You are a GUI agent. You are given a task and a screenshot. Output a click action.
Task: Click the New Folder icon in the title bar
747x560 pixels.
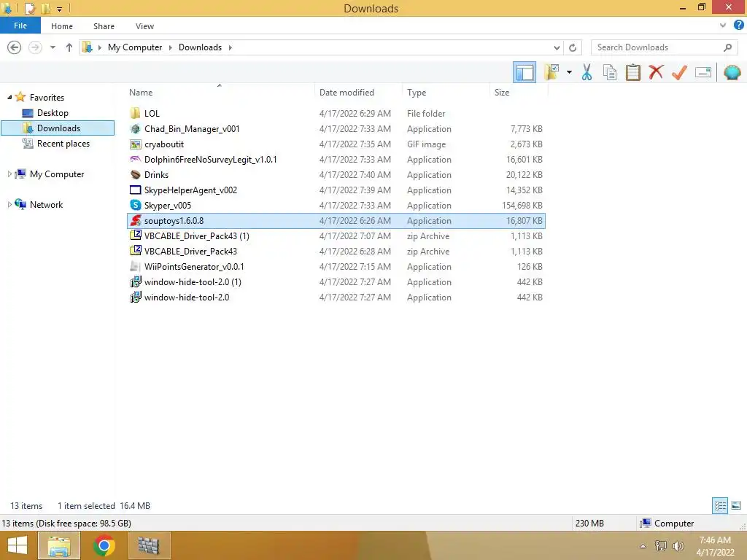point(46,8)
